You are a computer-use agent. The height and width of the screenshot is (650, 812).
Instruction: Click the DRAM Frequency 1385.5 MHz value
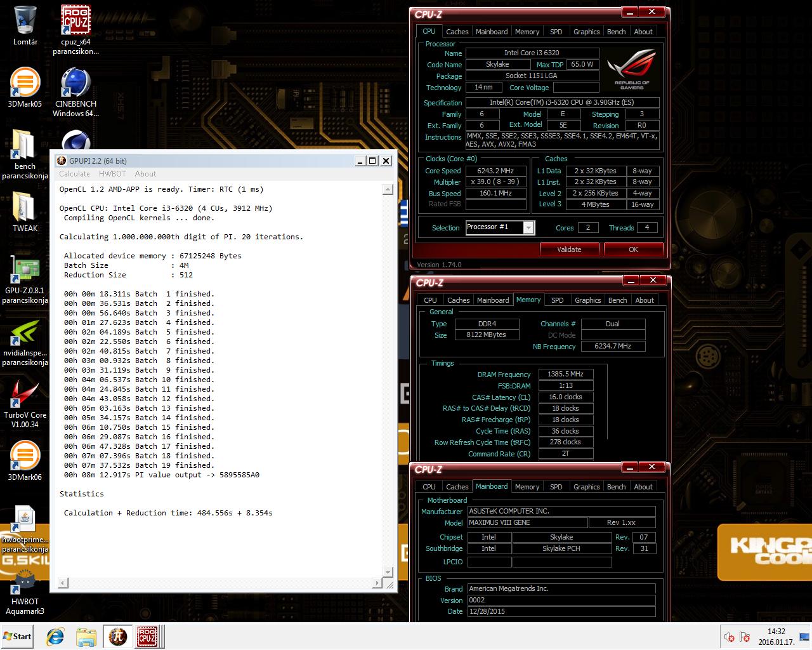[566, 375]
